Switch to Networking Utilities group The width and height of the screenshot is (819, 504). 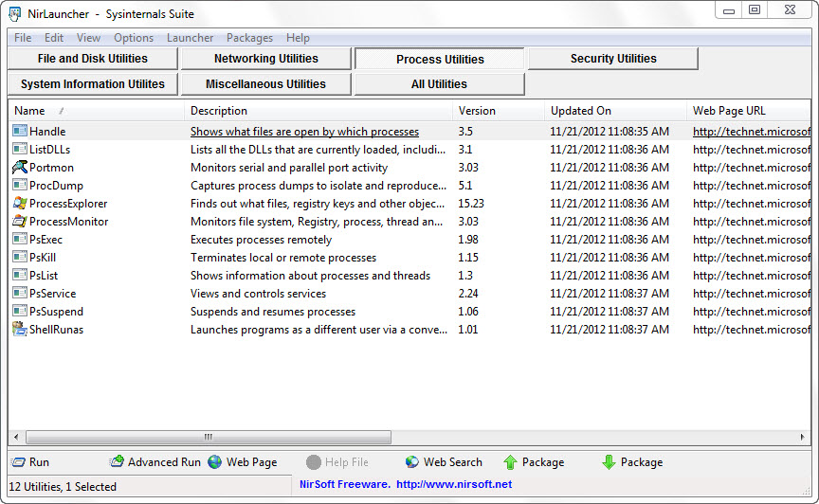265,59
